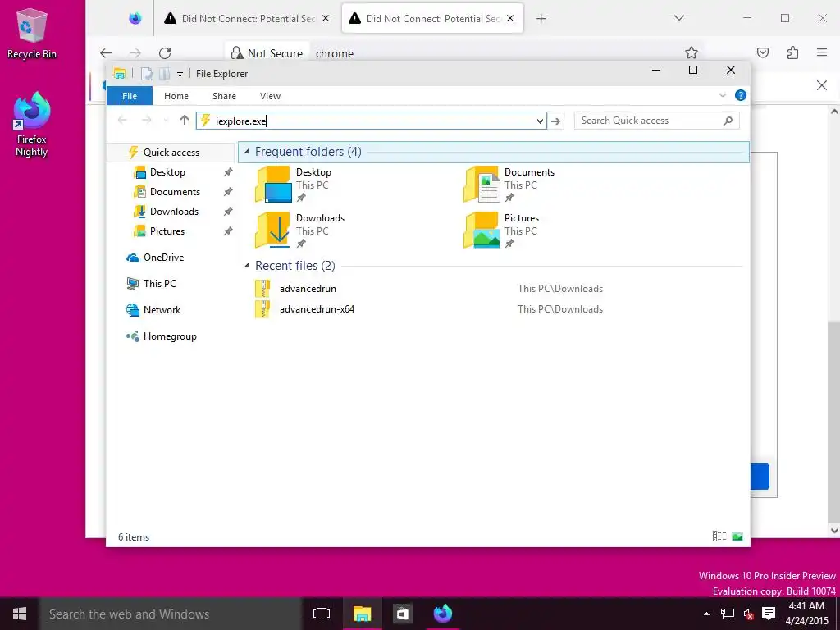Click Properties quick access toolbar icon
The height and width of the screenshot is (630, 840).
[147, 73]
